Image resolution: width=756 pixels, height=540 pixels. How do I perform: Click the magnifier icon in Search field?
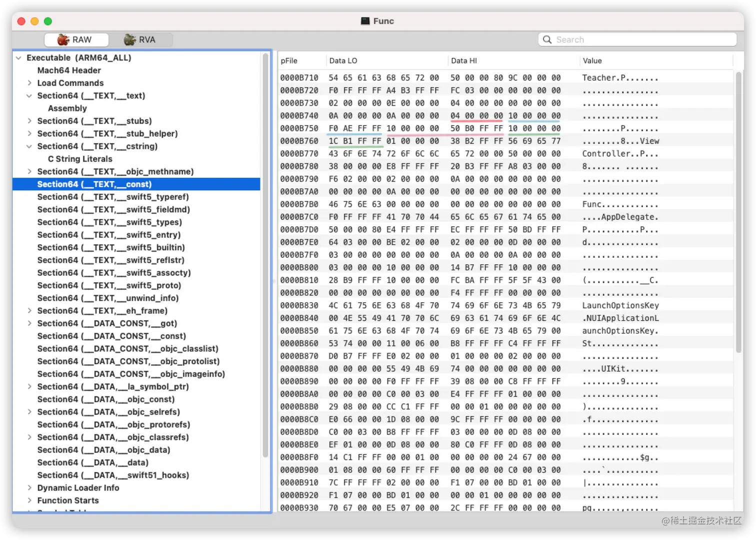(547, 40)
